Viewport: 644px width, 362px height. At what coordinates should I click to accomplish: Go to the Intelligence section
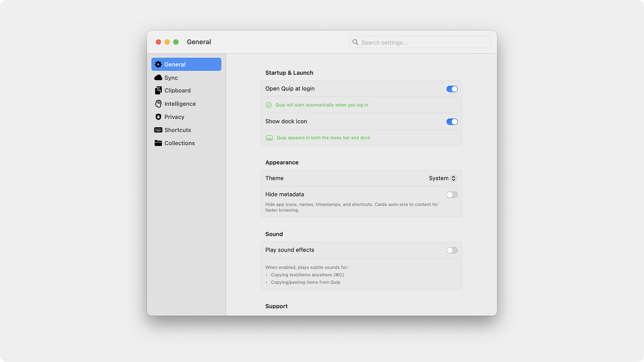(x=186, y=104)
